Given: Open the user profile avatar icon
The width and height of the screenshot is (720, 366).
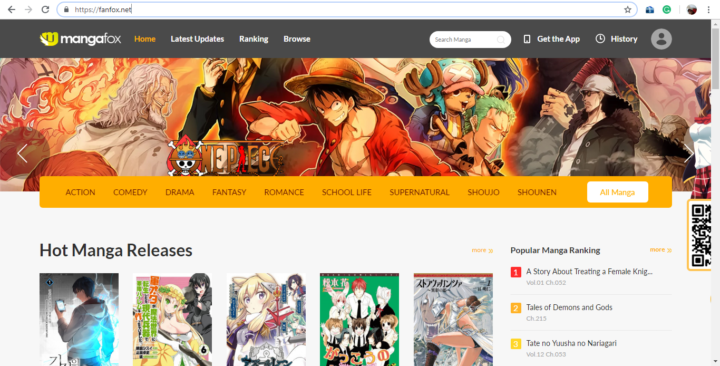Looking at the screenshot, I should (661, 39).
